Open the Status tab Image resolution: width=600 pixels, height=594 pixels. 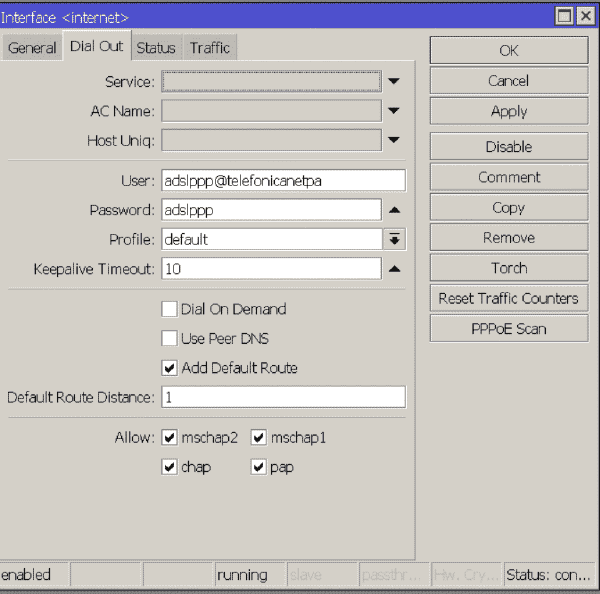[x=156, y=48]
